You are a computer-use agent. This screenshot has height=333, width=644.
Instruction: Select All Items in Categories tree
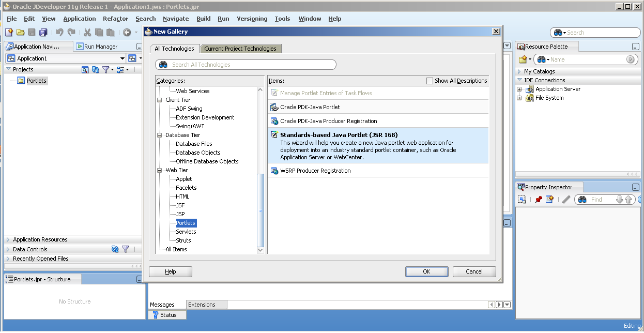pyautogui.click(x=176, y=249)
